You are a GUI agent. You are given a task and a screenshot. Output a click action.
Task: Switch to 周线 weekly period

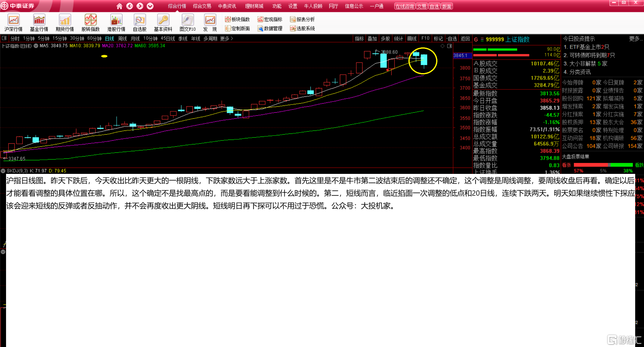click(122, 39)
